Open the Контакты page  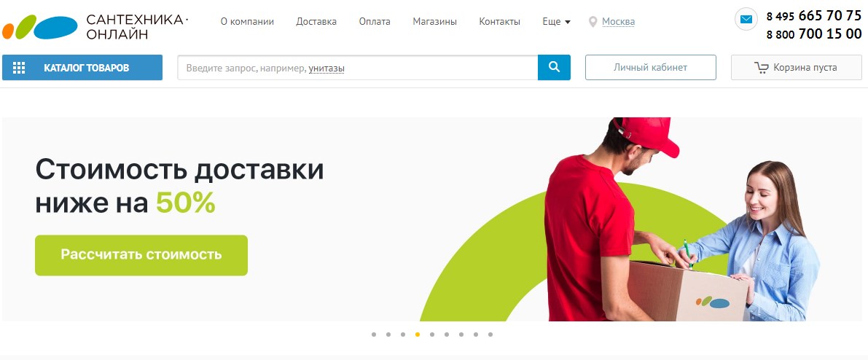click(x=499, y=22)
